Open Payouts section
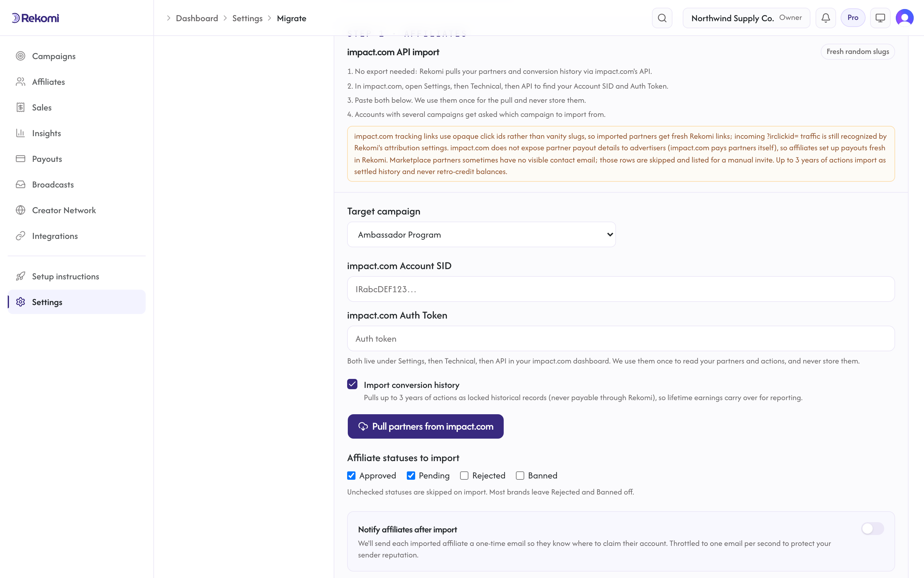 [x=76, y=158]
